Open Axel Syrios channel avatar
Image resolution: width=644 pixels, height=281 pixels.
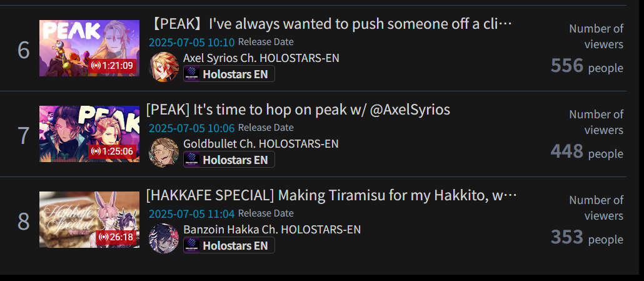click(x=164, y=66)
